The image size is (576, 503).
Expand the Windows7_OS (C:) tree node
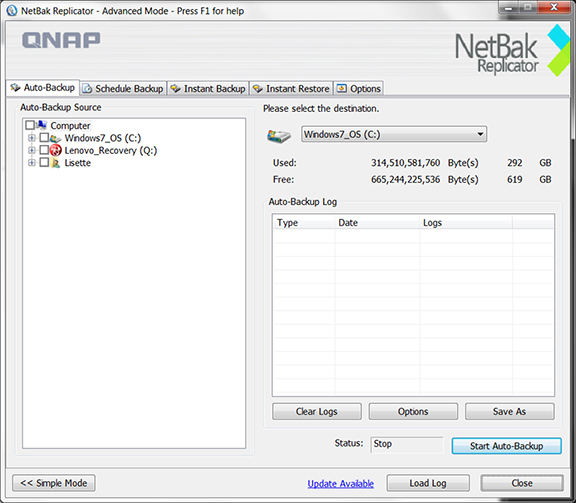pyautogui.click(x=32, y=138)
